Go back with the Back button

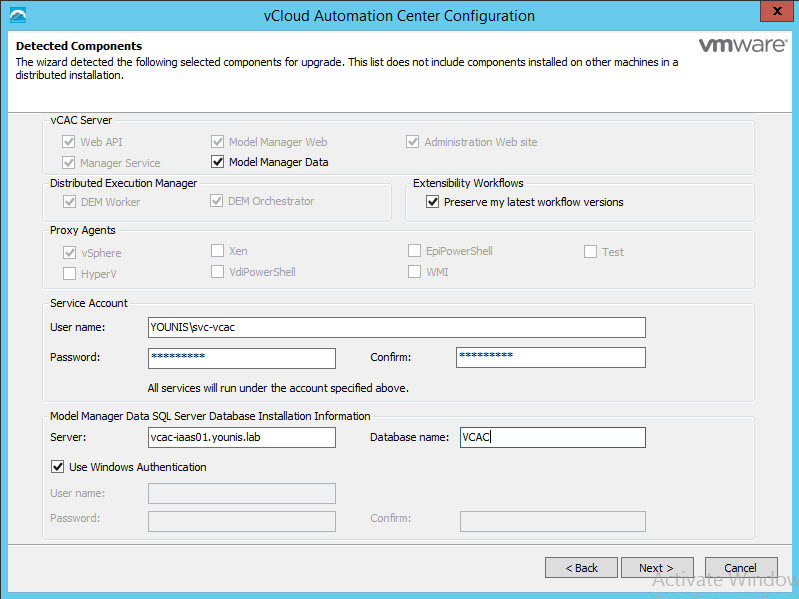(x=581, y=568)
